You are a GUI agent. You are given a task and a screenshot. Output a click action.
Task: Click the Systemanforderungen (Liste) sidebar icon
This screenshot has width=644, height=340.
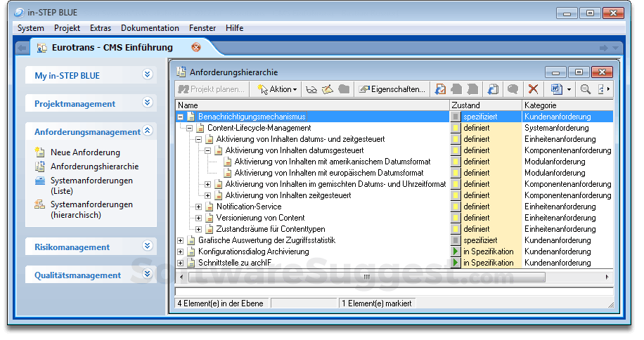(39, 181)
